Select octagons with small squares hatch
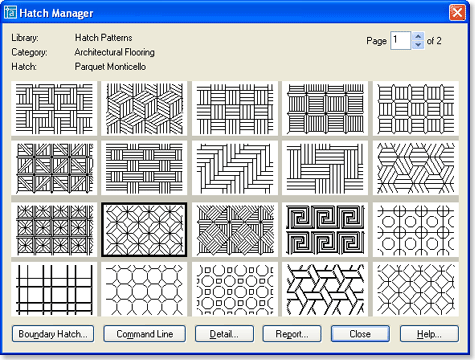The image size is (475, 360). [x=235, y=289]
